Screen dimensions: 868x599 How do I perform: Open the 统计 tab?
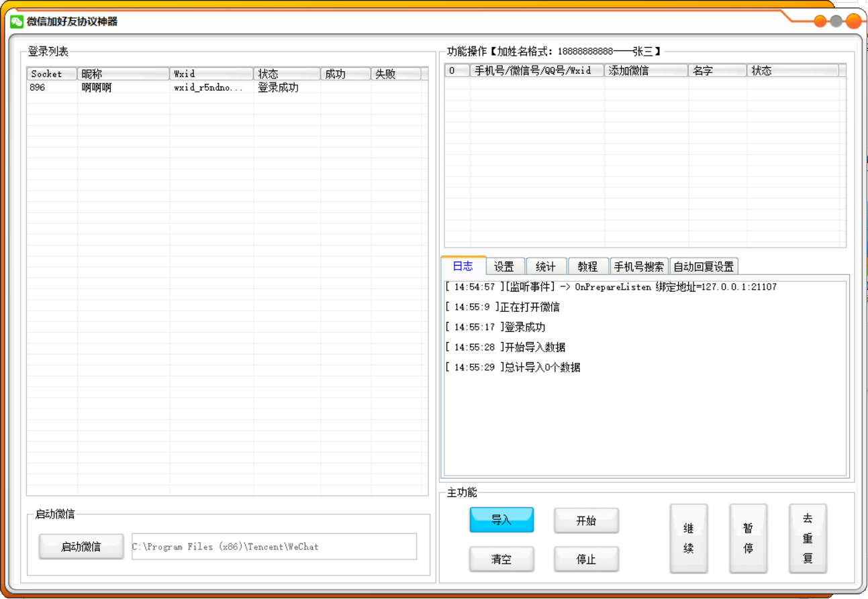coord(546,267)
